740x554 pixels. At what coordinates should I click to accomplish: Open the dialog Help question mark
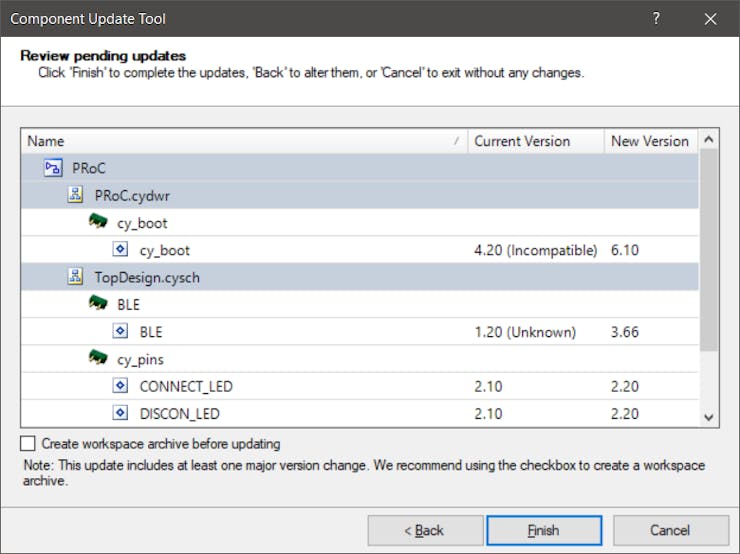pos(657,19)
